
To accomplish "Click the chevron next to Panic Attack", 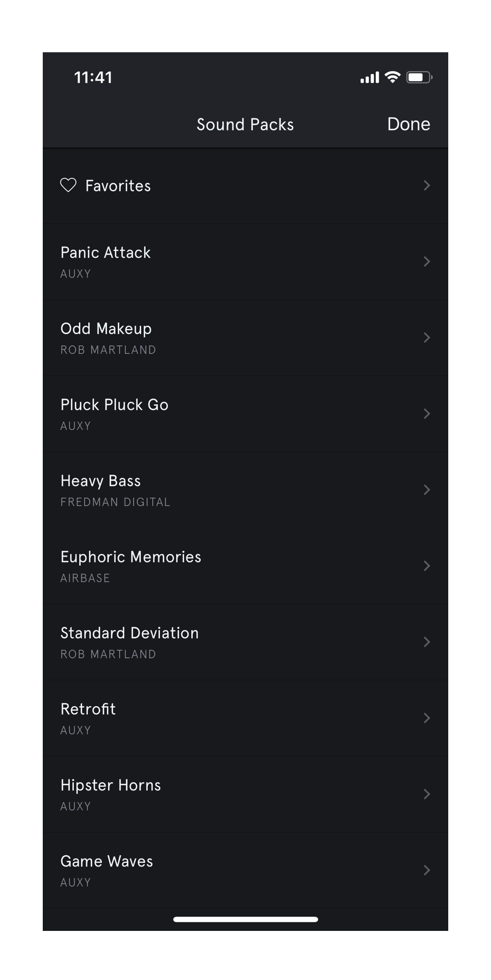I will pyautogui.click(x=427, y=261).
